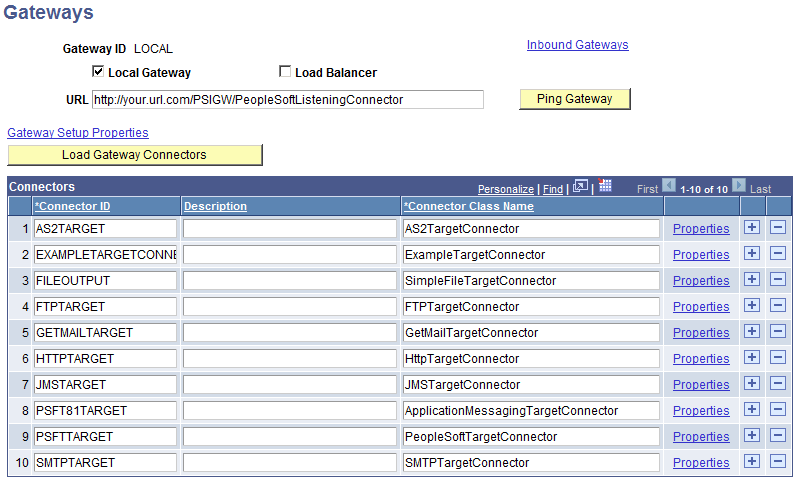Delete the GETMAILTARGET connector row
This screenshot has width=794, height=478.
(x=778, y=331)
